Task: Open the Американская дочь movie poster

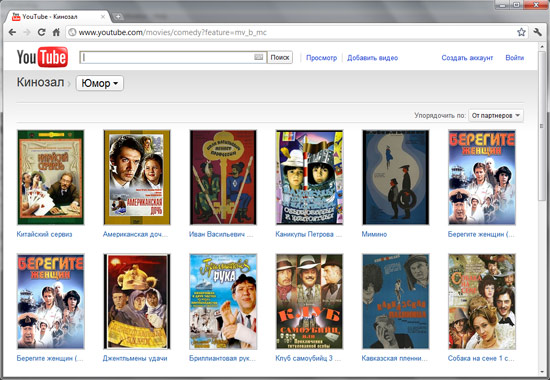Action: click(x=137, y=177)
